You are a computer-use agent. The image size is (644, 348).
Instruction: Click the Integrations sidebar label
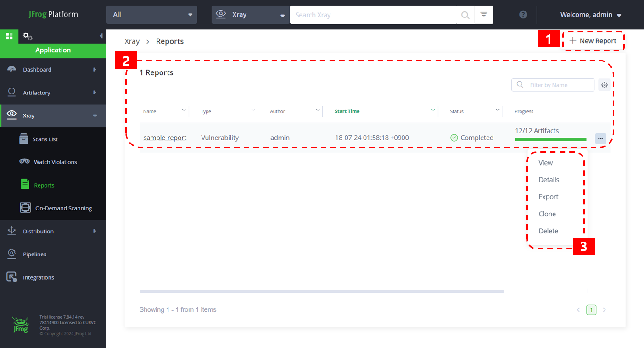pyautogui.click(x=39, y=277)
